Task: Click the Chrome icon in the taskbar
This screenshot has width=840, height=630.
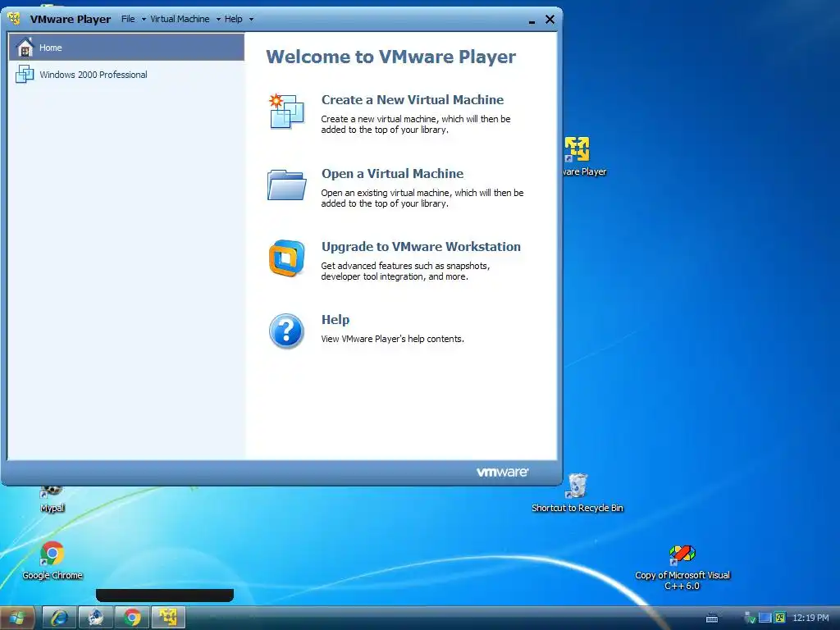Action: click(132, 618)
